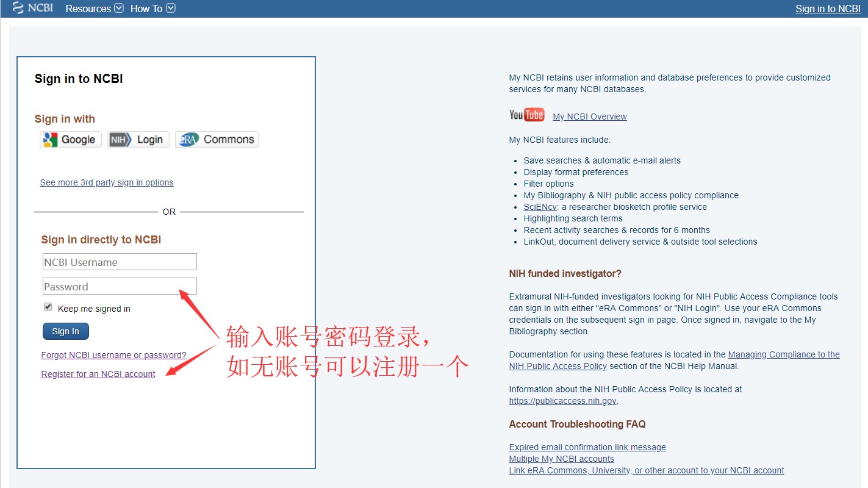The image size is (868, 488).
Task: Open See more 3rd party sign in options
Action: pos(107,182)
